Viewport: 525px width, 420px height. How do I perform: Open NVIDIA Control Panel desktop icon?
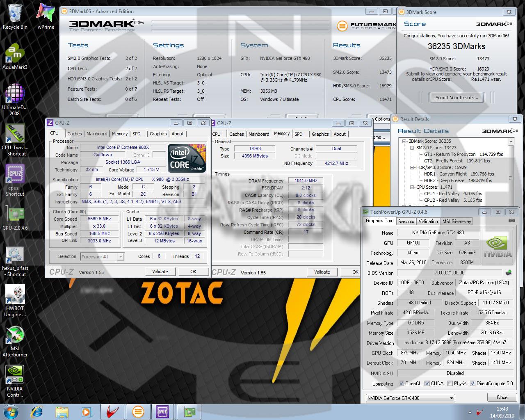coord(15,381)
